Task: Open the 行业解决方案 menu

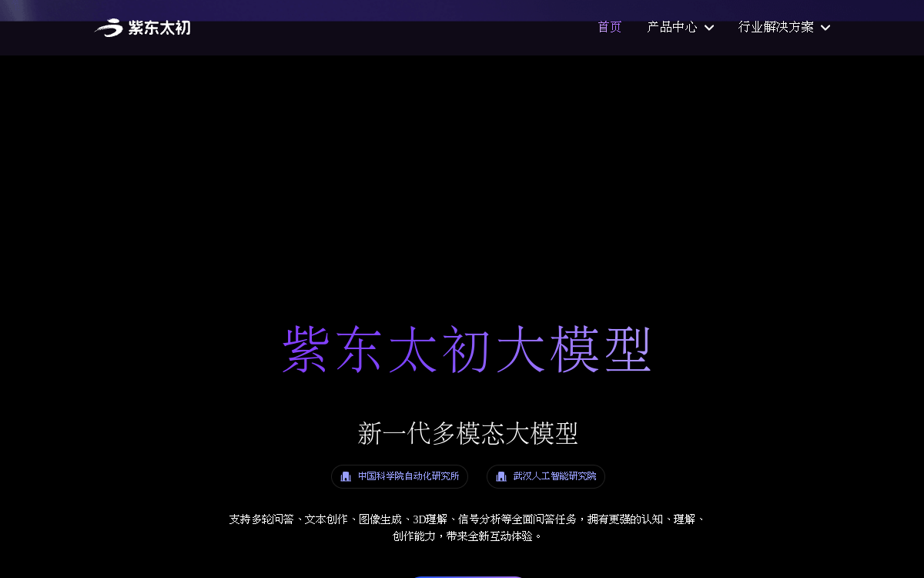Action: click(776, 27)
